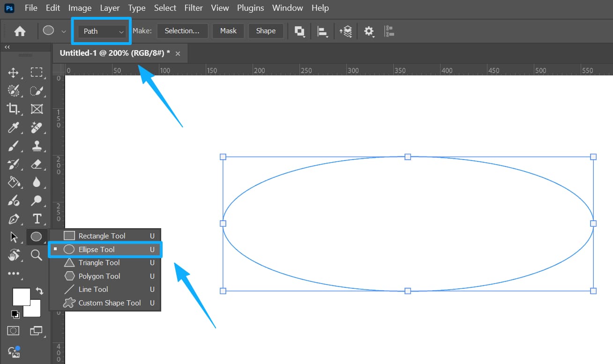Select the Move tool
The width and height of the screenshot is (613, 364).
[x=13, y=72]
